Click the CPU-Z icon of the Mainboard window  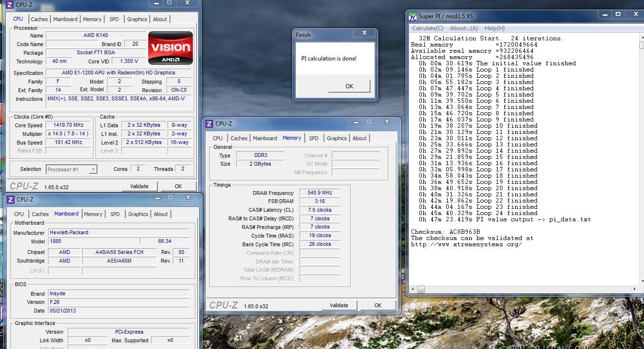(x=10, y=199)
